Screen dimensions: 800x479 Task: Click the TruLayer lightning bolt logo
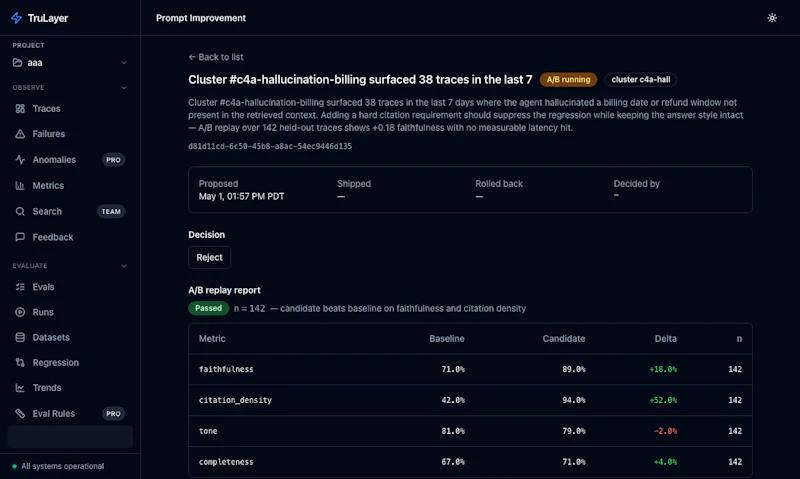click(16, 18)
